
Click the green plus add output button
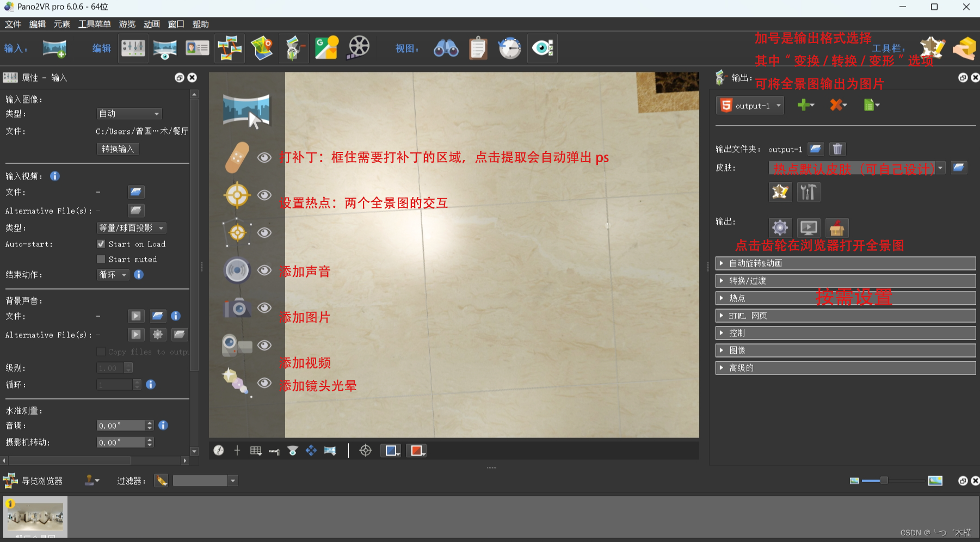pyautogui.click(x=805, y=105)
